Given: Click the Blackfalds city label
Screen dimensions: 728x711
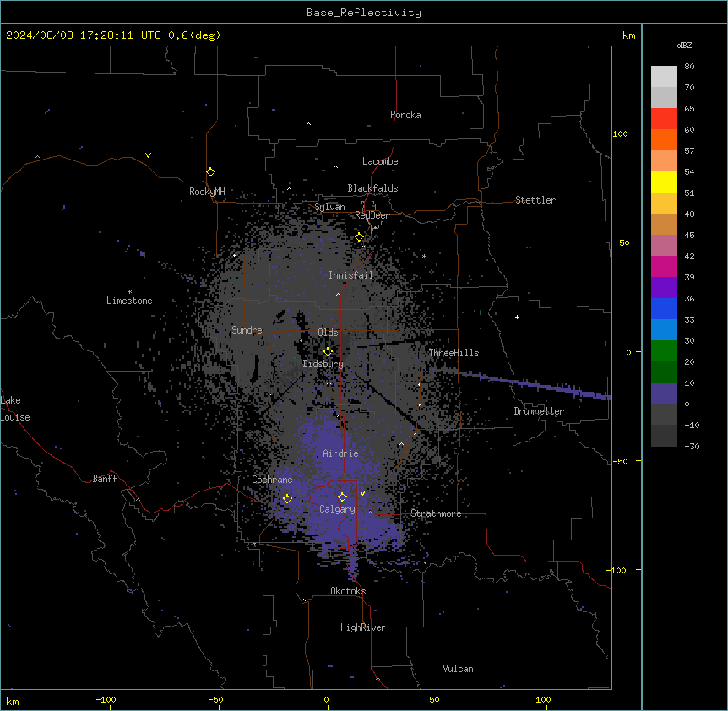Looking at the screenshot, I should click(372, 188).
